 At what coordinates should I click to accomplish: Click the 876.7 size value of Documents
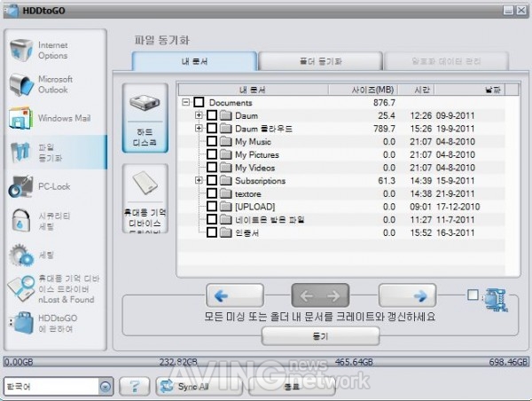pos(384,103)
